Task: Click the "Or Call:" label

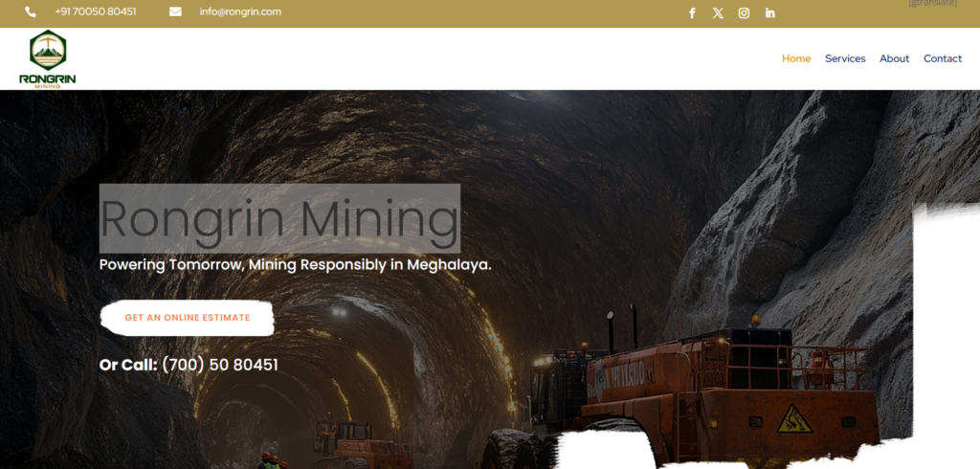Action: point(128,365)
